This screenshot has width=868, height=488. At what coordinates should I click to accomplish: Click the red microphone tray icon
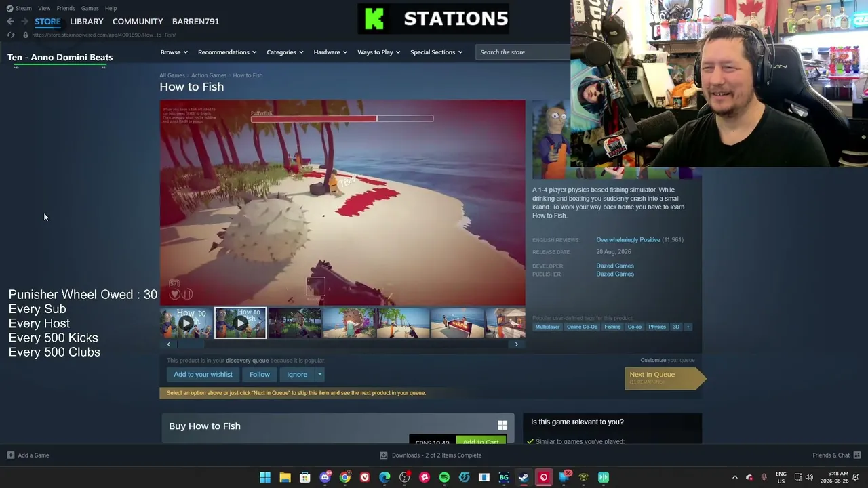pyautogui.click(x=764, y=477)
